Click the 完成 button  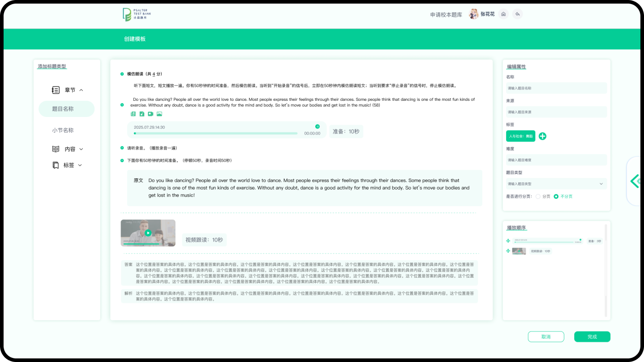pos(592,337)
